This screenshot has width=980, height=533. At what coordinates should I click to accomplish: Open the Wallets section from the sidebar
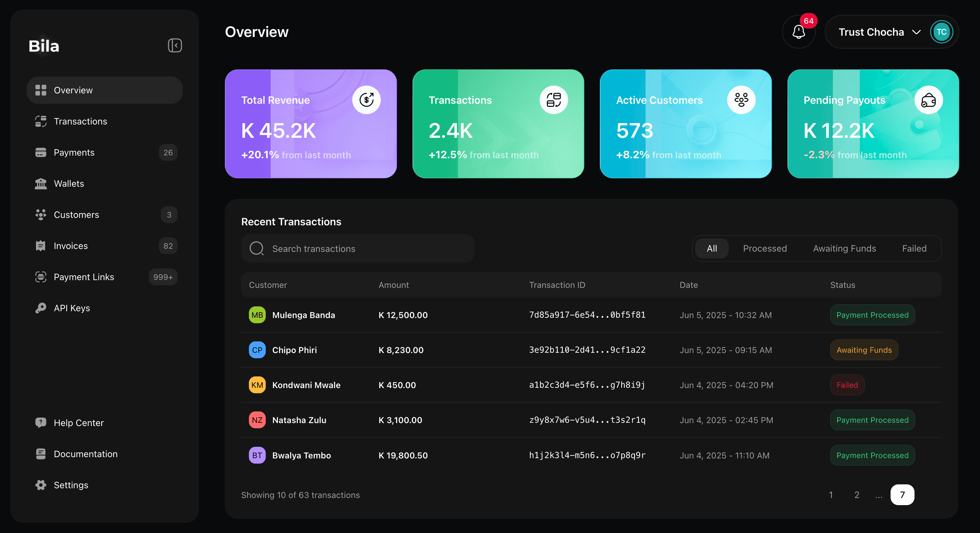pos(69,184)
